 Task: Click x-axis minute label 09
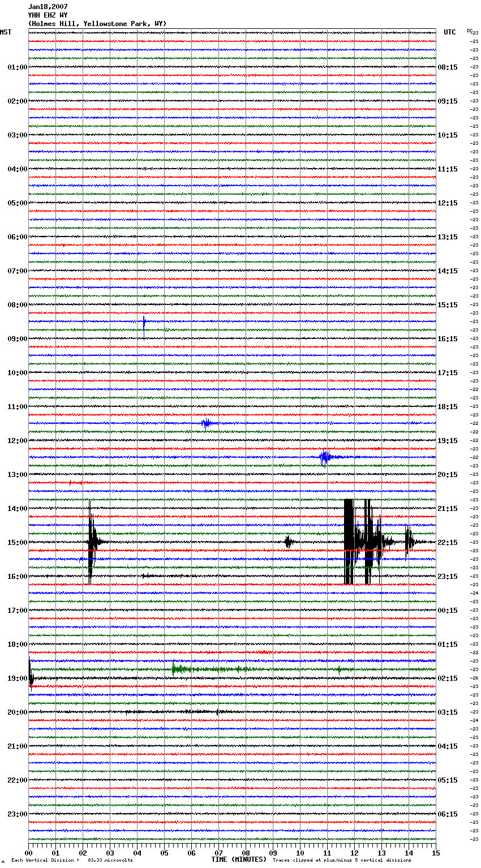[273, 853]
